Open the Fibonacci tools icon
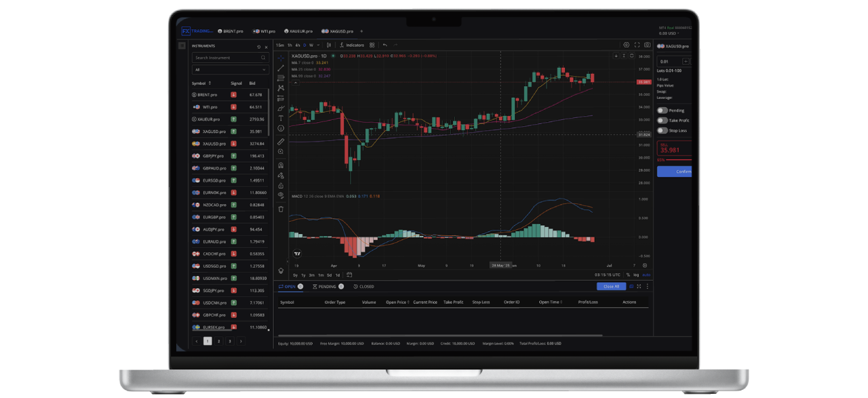The width and height of the screenshot is (868, 398). pos(281,97)
